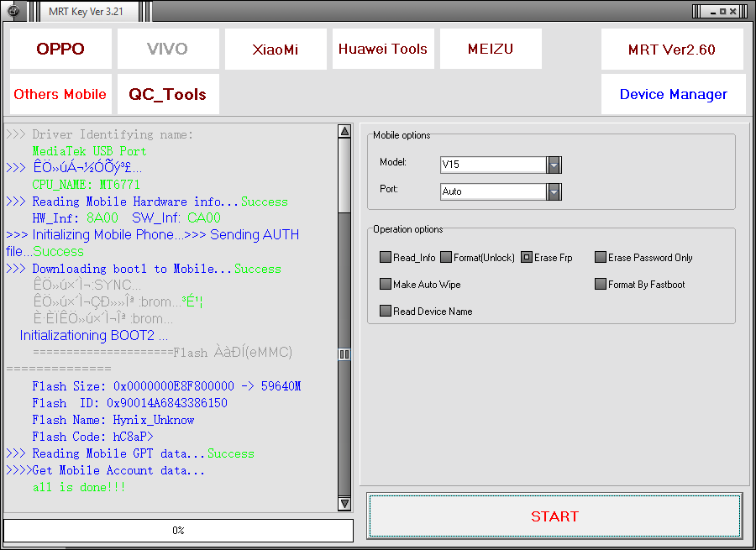Open the Model dropdown arrow
This screenshot has height=550, width=756.
point(554,165)
